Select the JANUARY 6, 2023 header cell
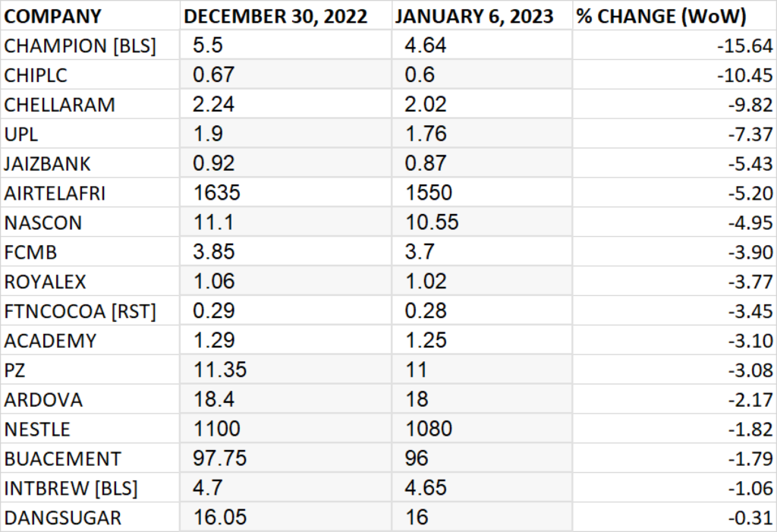This screenshot has width=777, height=532. (x=482, y=16)
